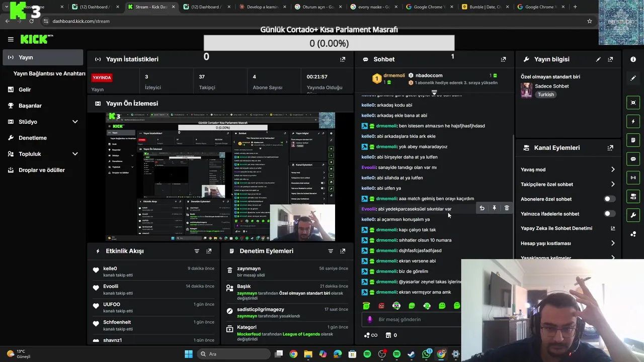Open a new browser tab
The height and width of the screenshot is (362, 644).
click(x=575, y=7)
